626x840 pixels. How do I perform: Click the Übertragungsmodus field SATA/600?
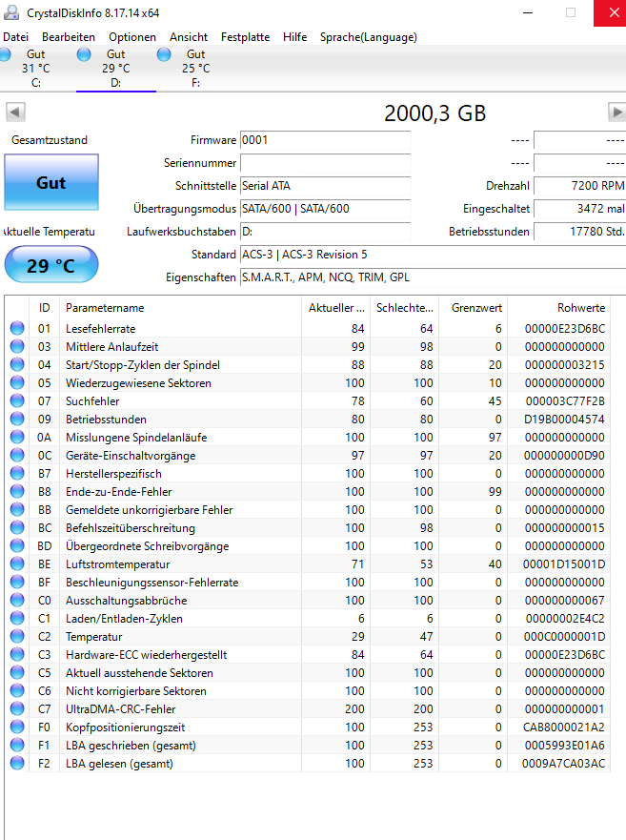(x=325, y=209)
